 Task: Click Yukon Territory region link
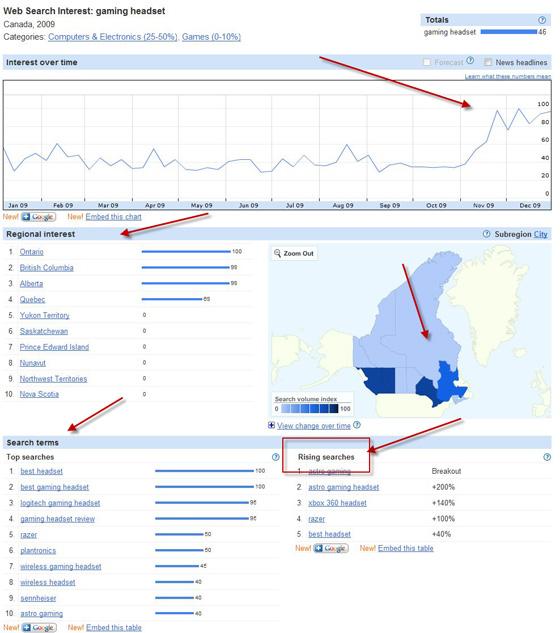click(44, 315)
